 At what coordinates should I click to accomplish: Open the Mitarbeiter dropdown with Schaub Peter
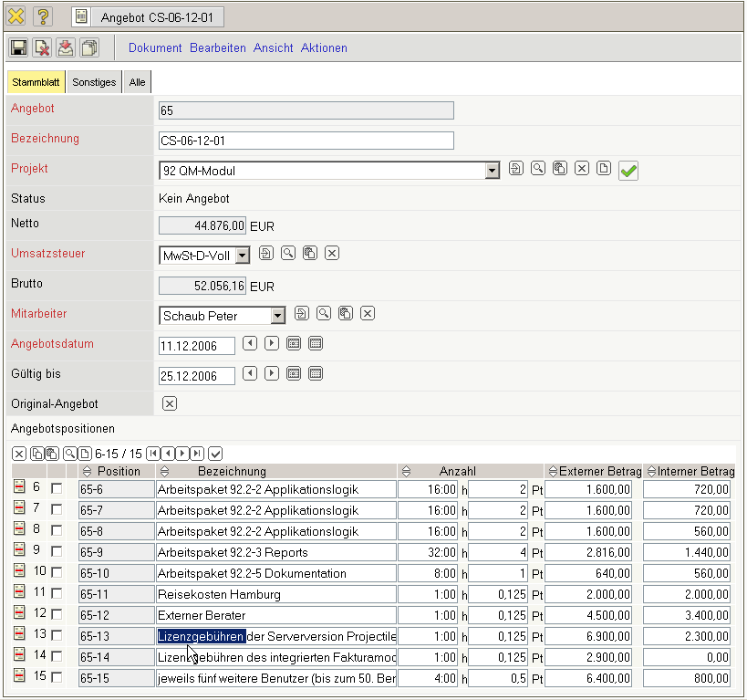pyautogui.click(x=278, y=316)
